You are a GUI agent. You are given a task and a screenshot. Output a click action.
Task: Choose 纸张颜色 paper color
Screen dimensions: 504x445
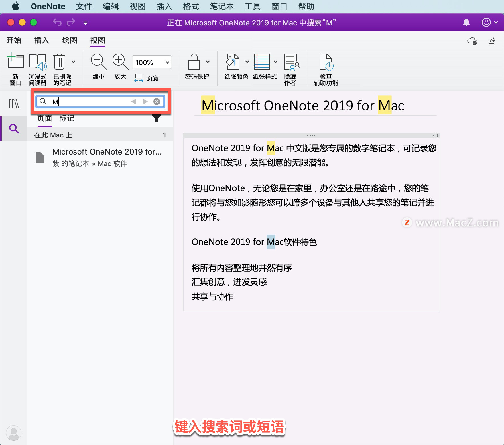click(x=236, y=67)
